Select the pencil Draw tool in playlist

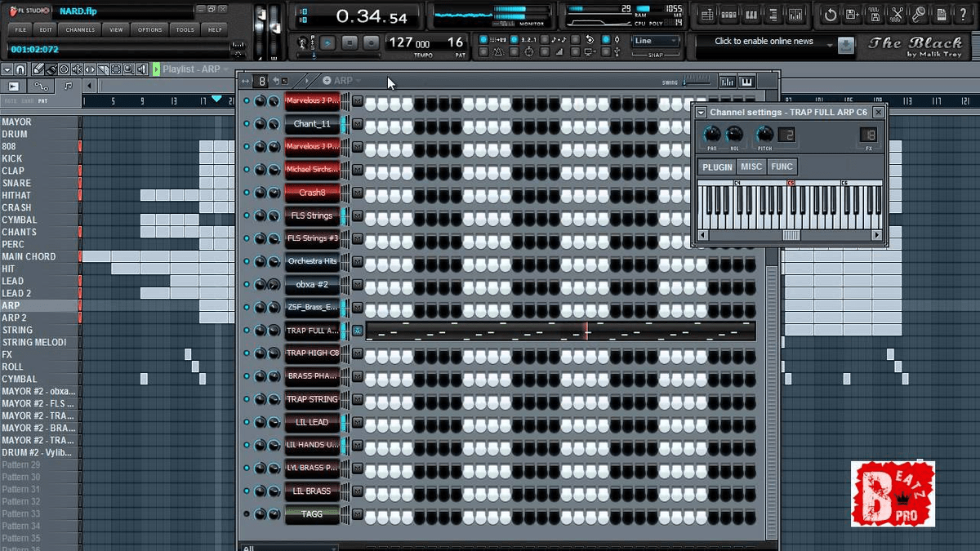38,69
